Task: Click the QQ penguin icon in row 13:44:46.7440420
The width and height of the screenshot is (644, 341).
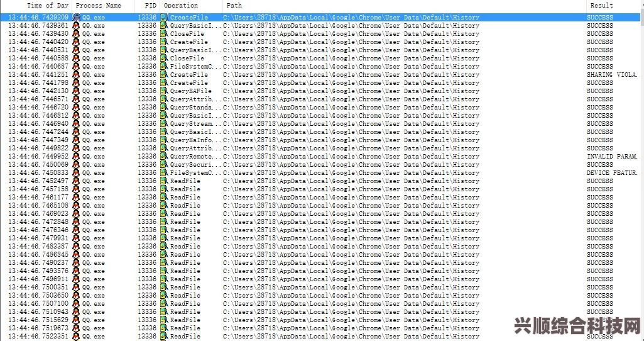Action: point(76,42)
